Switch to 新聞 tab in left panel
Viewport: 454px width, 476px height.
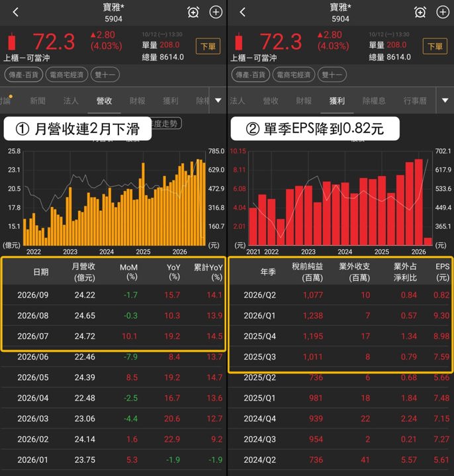[38, 100]
